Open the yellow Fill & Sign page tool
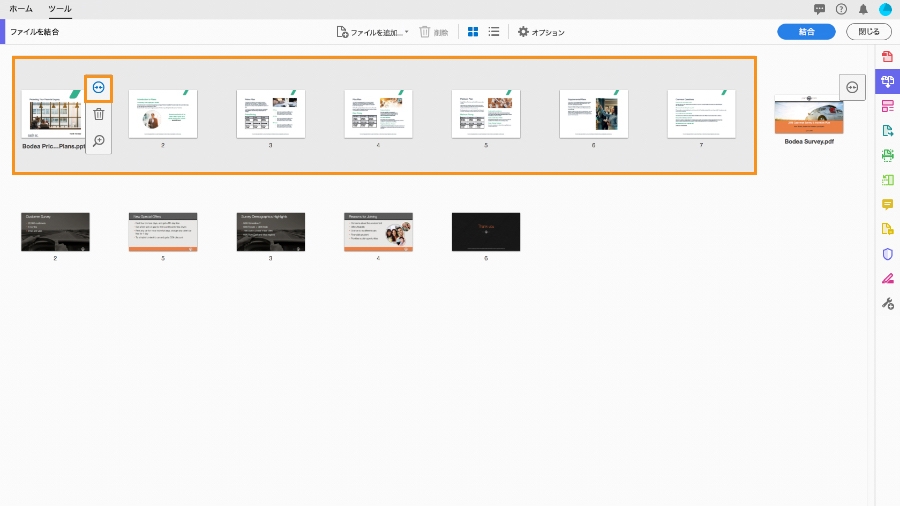 (887, 229)
